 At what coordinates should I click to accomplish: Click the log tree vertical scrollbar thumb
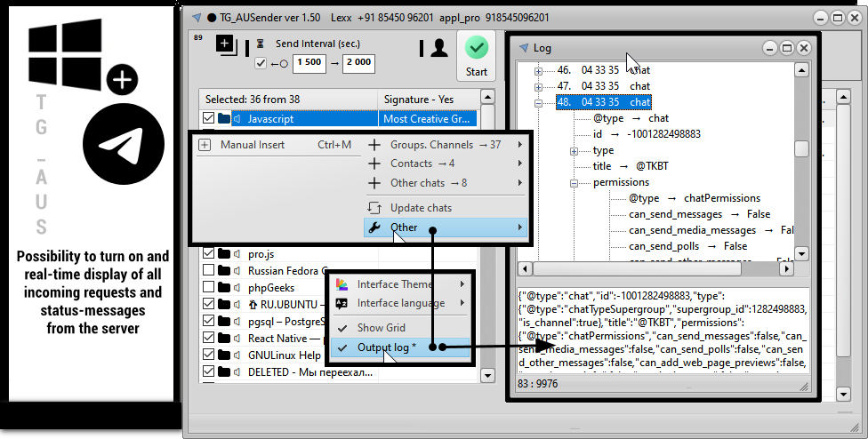tap(801, 148)
